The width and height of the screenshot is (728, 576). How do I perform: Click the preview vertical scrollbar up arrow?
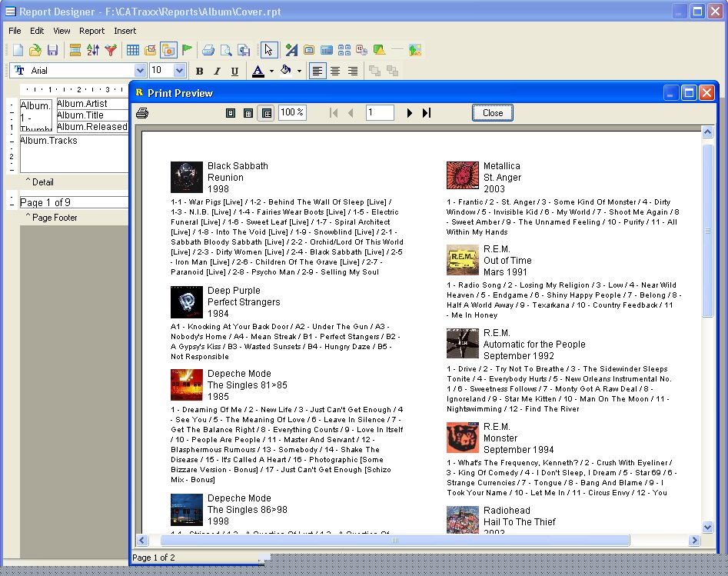[707, 132]
